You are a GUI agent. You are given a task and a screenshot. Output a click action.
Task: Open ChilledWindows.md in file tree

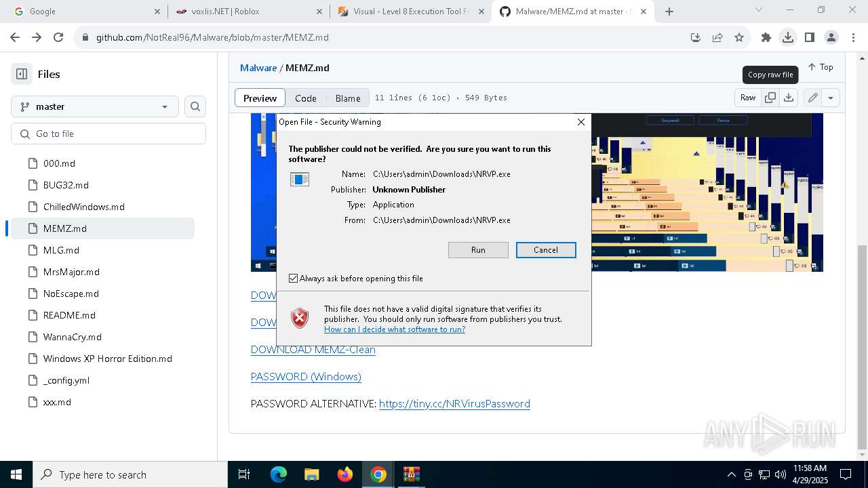[84, 207]
